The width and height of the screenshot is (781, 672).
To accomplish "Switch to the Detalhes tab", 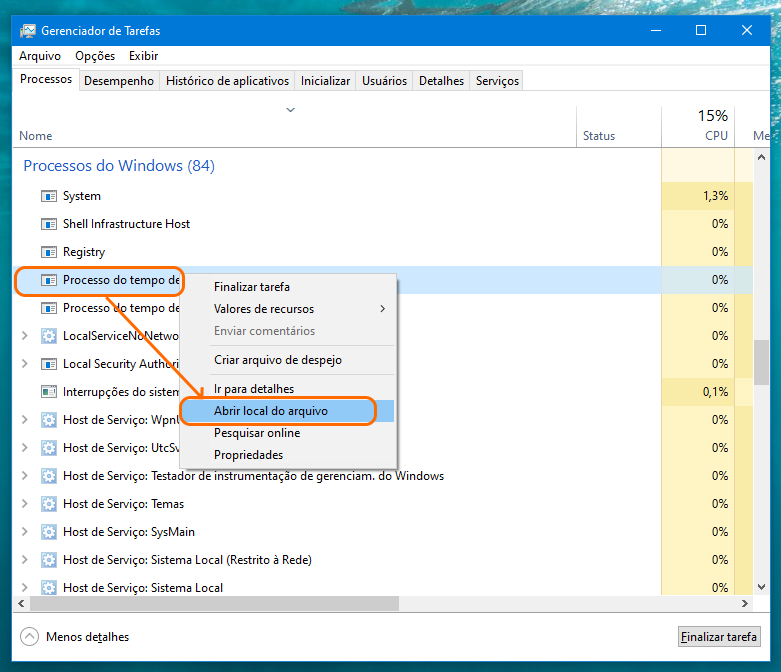I will [441, 81].
